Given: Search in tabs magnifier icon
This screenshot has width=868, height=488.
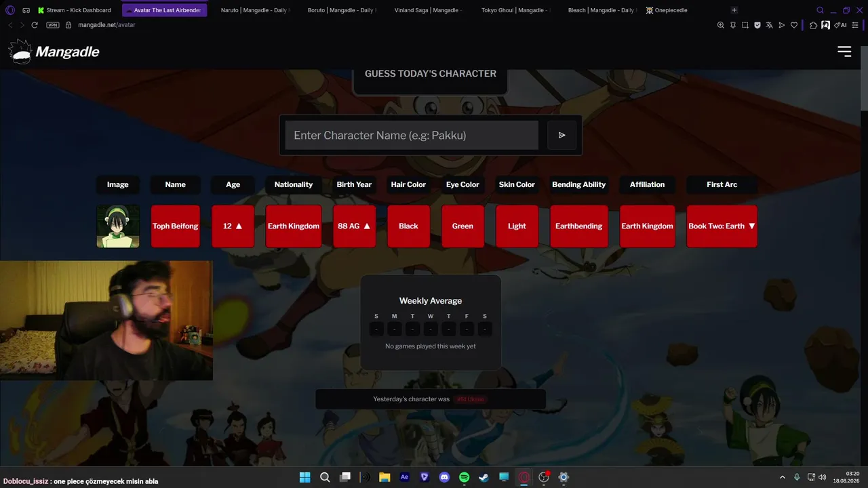Looking at the screenshot, I should click(820, 10).
